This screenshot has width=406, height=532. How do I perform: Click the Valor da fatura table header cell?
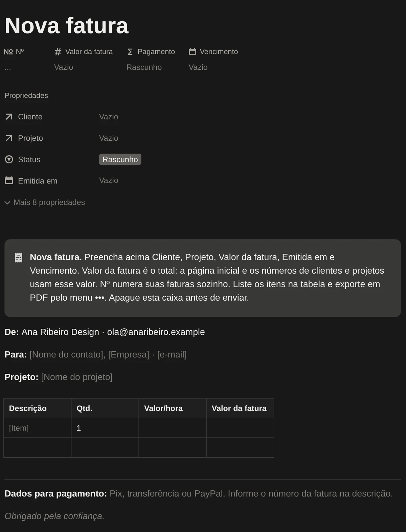240,408
